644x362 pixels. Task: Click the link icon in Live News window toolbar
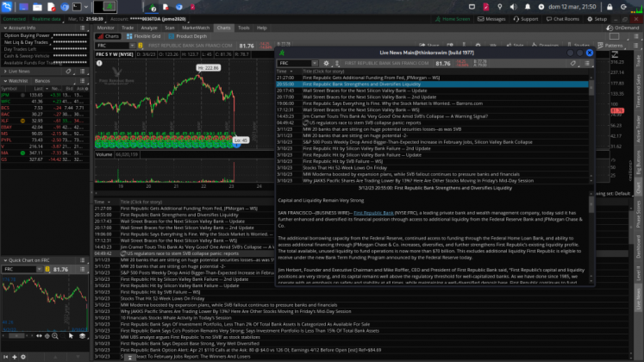pyautogui.click(x=573, y=63)
